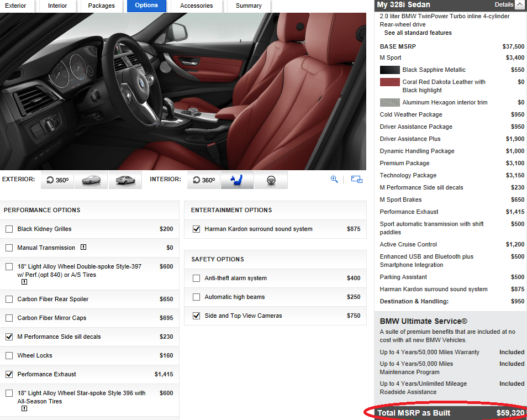Click Active Cruise Control summary line
This screenshot has width=527, height=420.
point(452,244)
